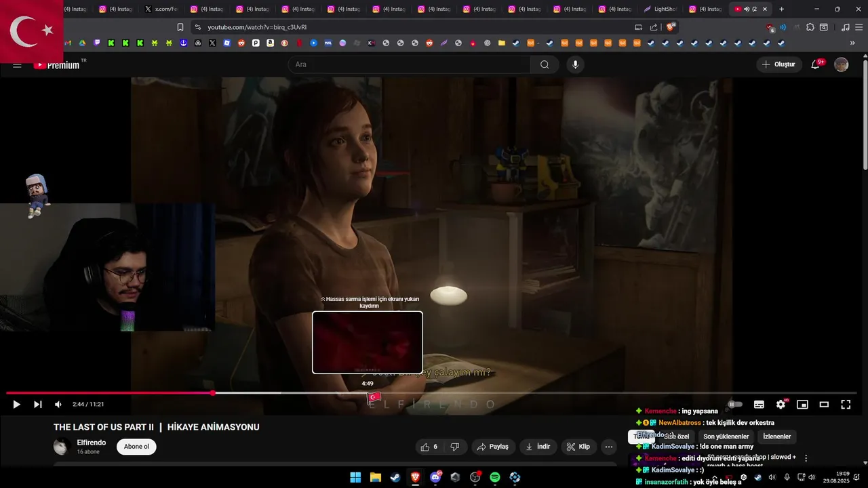The image size is (868, 488).
Task: Open the Oluştur create menu
Action: pos(779,64)
